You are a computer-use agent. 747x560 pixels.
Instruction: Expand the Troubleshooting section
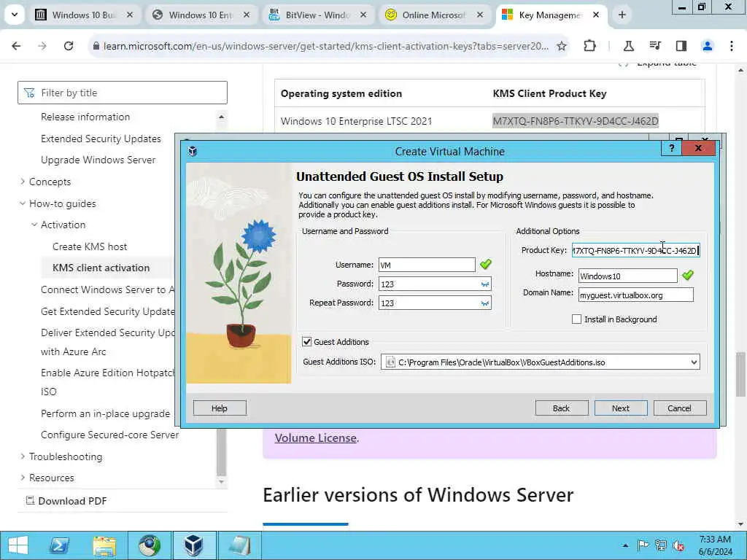(65, 456)
